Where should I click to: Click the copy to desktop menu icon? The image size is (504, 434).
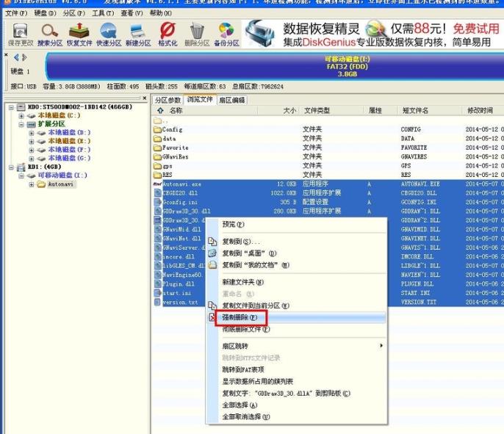212,253
